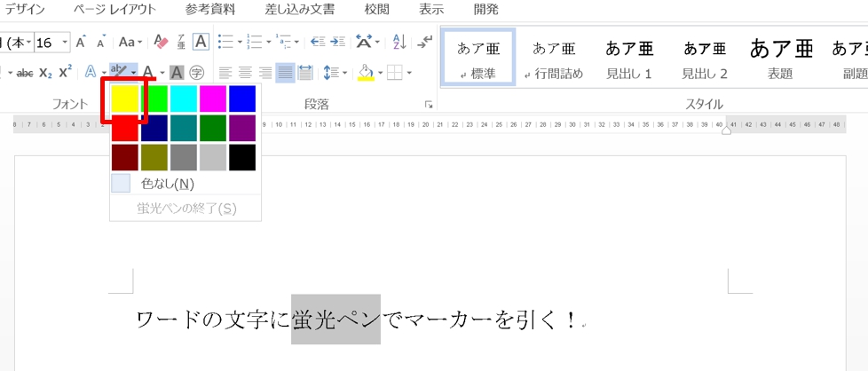The width and height of the screenshot is (868, 371).
Task: Center the text
Action: tap(245, 73)
